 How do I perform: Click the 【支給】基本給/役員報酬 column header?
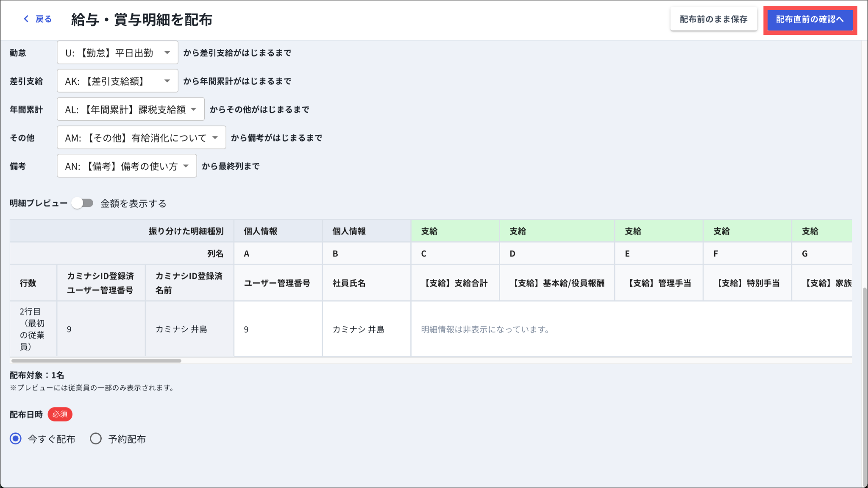click(558, 283)
